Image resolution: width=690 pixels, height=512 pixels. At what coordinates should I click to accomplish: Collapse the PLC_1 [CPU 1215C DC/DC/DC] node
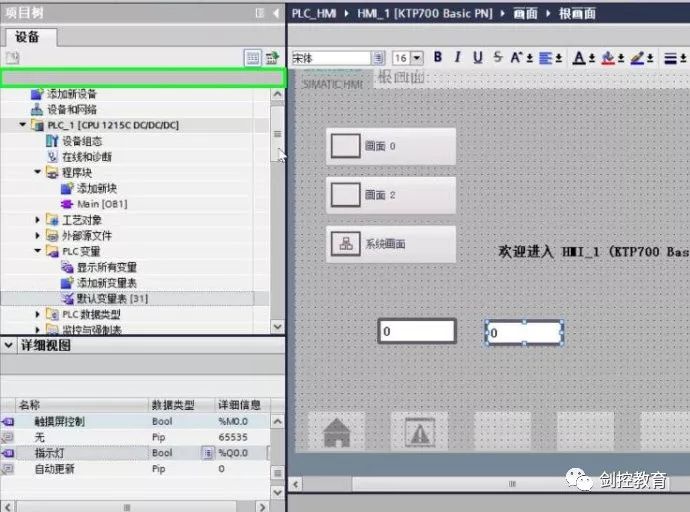[22, 125]
